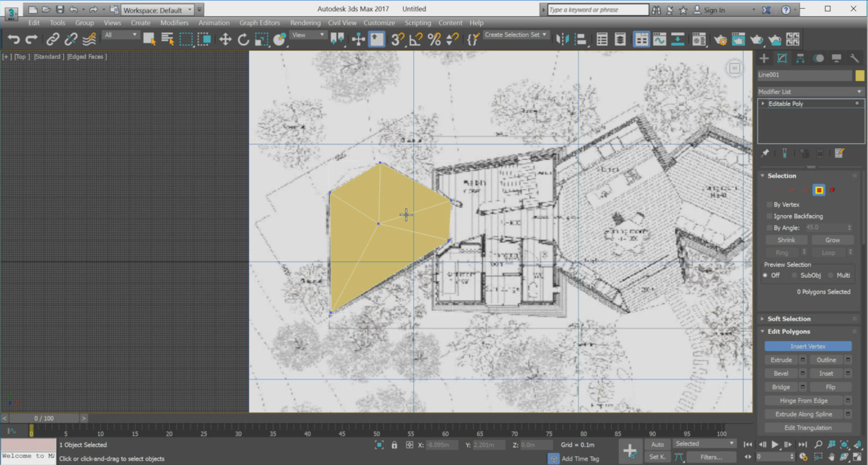Open the Rendering menu
Viewport: 868px width, 465px height.
pos(305,23)
